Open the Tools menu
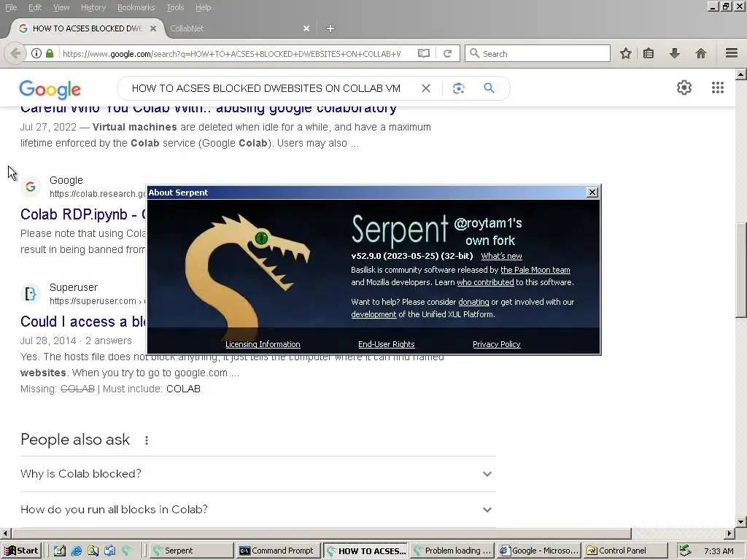This screenshot has width=747, height=560. 175,7
